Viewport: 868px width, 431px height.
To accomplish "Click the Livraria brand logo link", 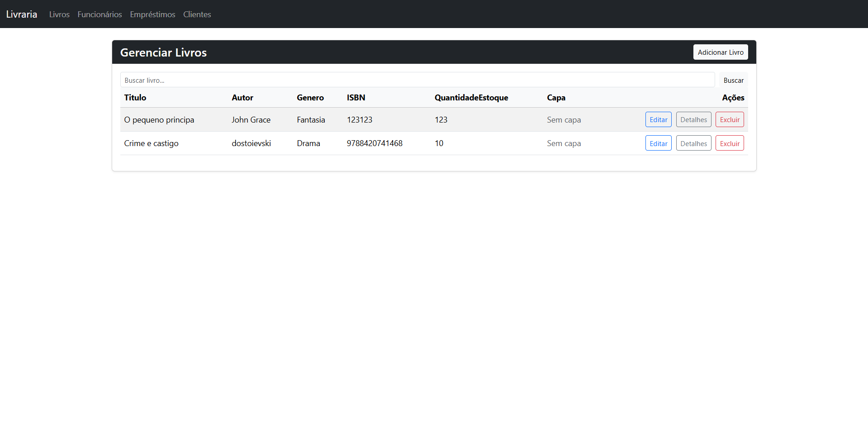I will pyautogui.click(x=22, y=14).
